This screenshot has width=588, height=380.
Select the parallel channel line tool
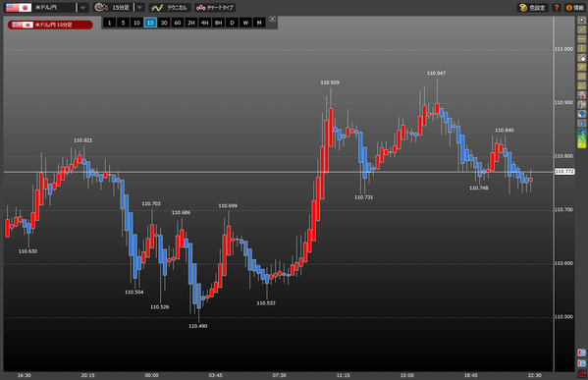click(582, 58)
